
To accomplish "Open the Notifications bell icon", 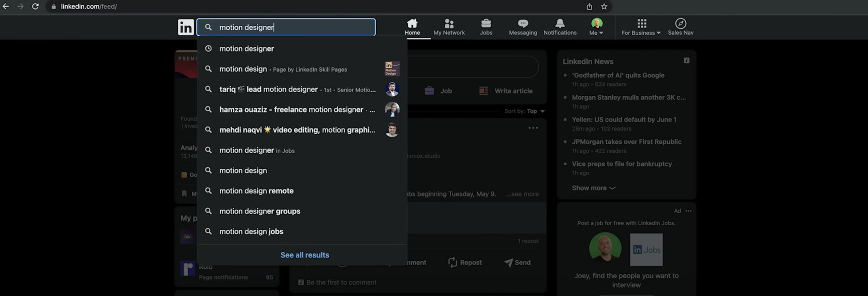I will [x=560, y=27].
